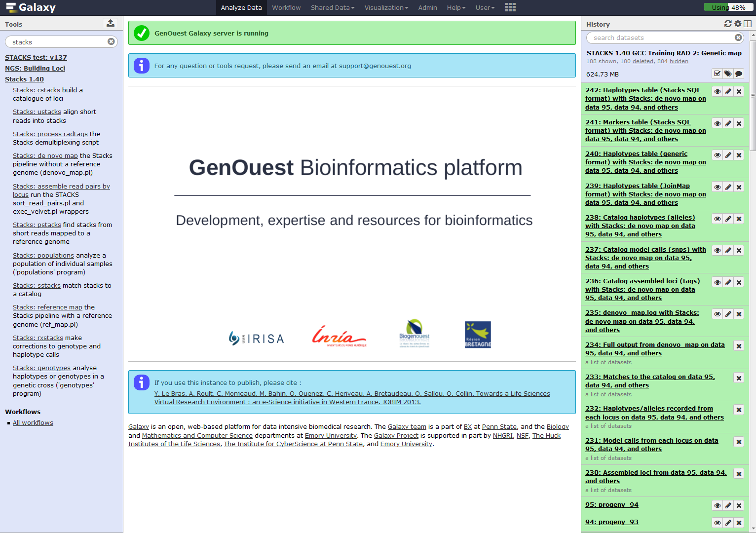
Task: Toggle multi-dataset operations checkbox icon
Action: click(717, 74)
